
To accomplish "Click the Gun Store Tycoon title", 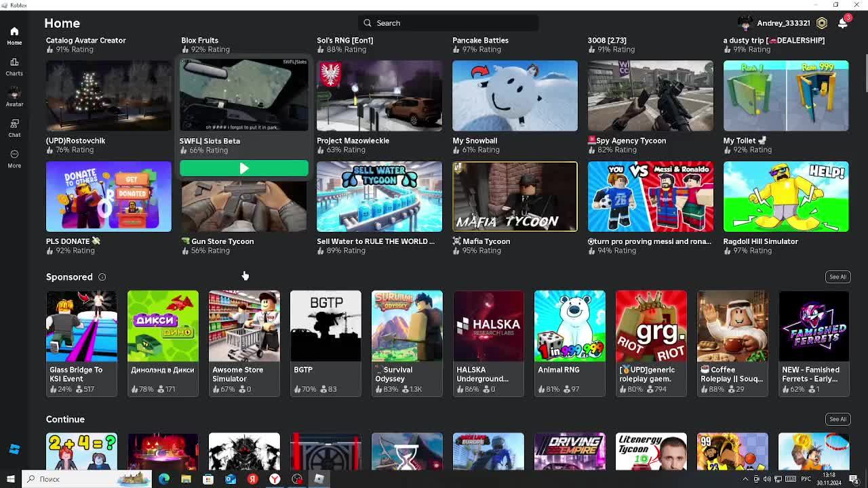I will pyautogui.click(x=218, y=241).
